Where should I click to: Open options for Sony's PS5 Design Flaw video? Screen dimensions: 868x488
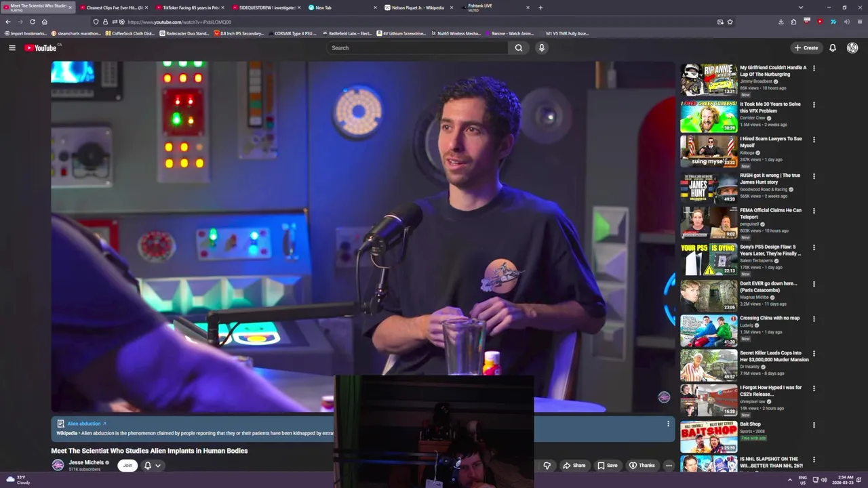pyautogui.click(x=814, y=248)
